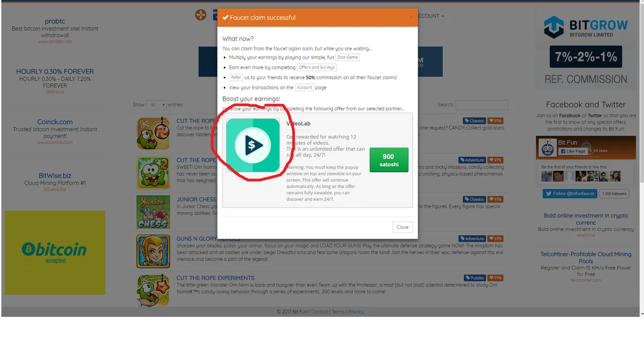This screenshot has width=644, height=349.
Task: Click 97% heart rating on Guns N Glory row
Action: (x=496, y=239)
